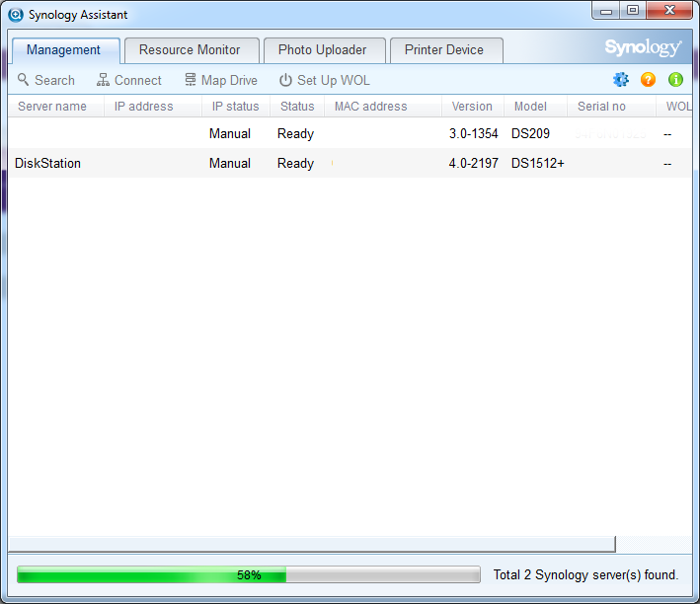Viewport: 700px width, 604px height.
Task: Click the Synology logo
Action: [x=644, y=47]
